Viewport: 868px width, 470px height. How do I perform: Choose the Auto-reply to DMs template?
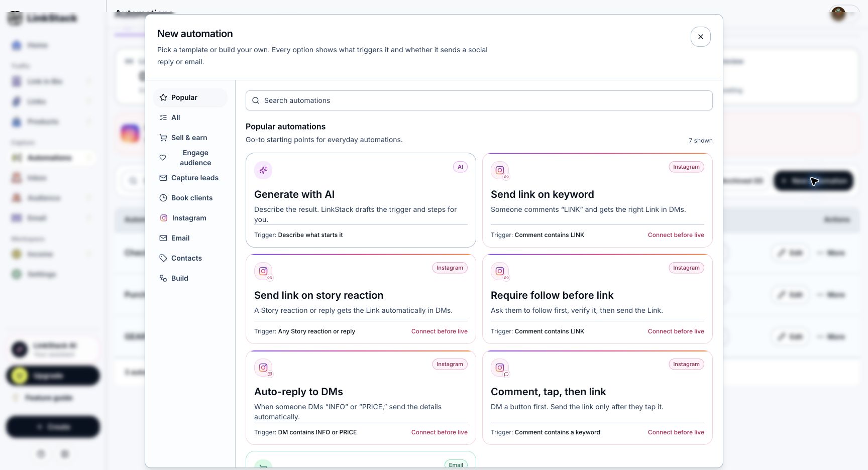click(361, 397)
